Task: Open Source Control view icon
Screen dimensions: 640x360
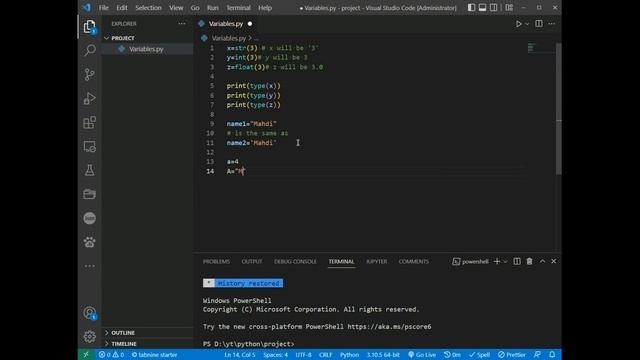Action: pos(89,74)
